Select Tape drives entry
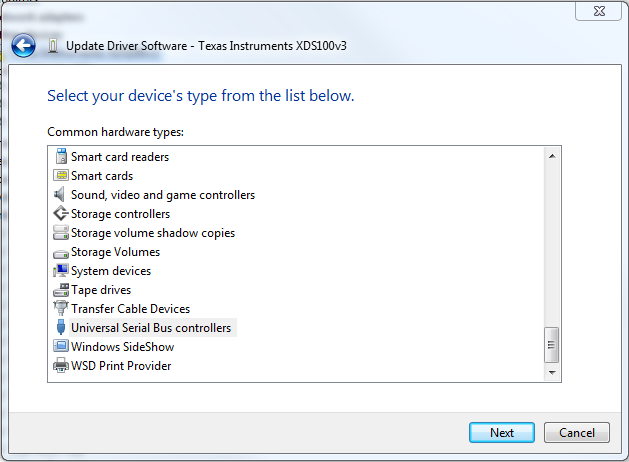 click(x=101, y=290)
